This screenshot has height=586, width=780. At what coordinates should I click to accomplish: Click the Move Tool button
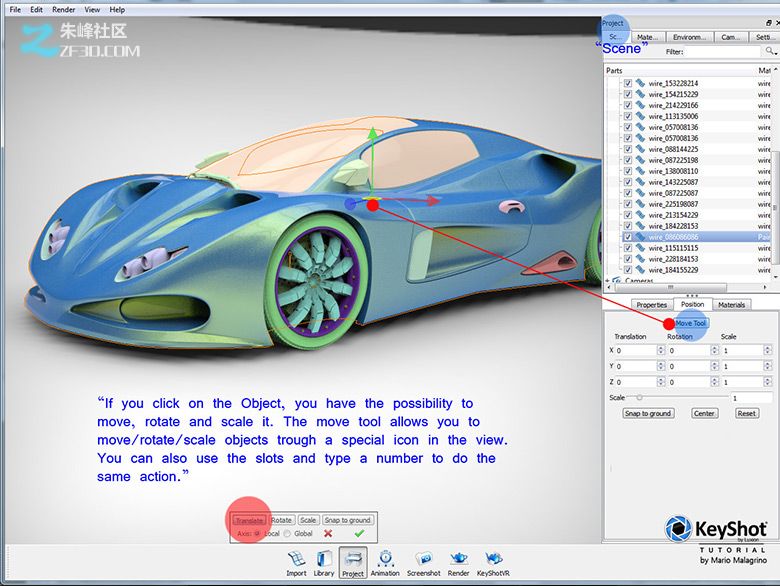tap(690, 323)
